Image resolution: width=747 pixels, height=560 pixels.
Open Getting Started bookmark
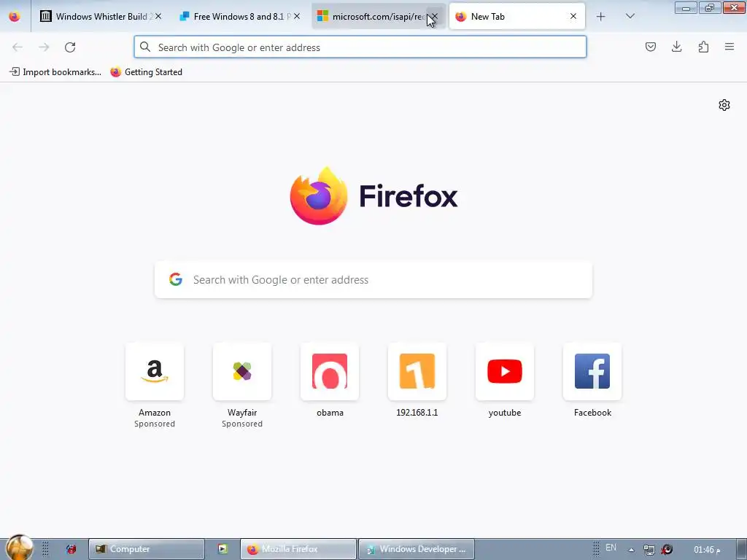pos(146,72)
